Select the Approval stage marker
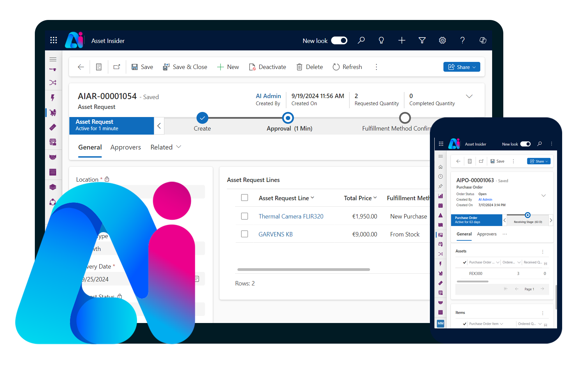This screenshot has width=575, height=392. tap(288, 118)
